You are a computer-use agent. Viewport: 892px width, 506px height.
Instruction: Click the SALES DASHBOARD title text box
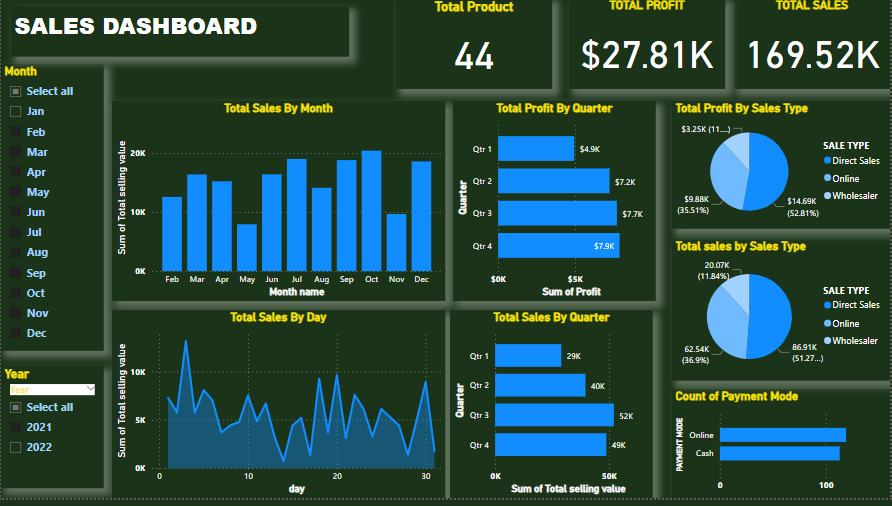click(x=136, y=27)
